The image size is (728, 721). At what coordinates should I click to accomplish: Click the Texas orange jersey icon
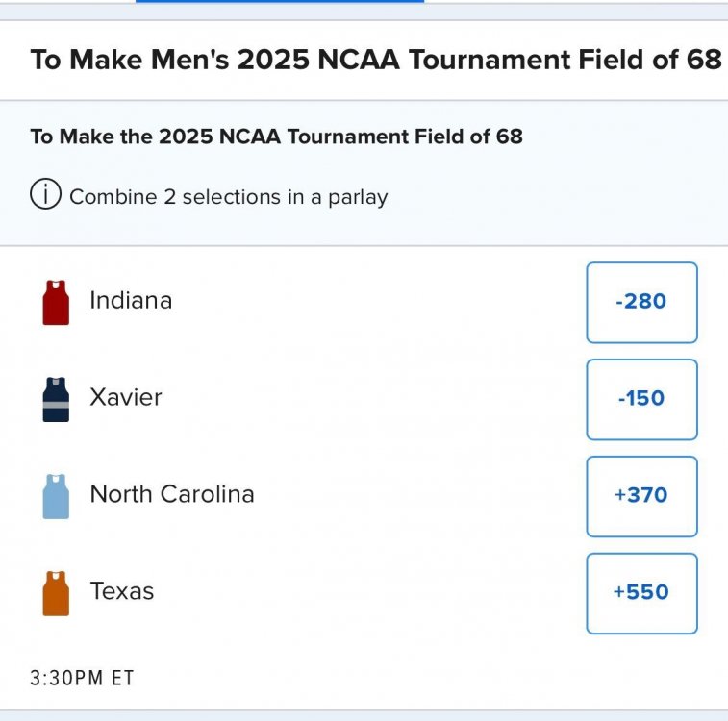pos(56,593)
